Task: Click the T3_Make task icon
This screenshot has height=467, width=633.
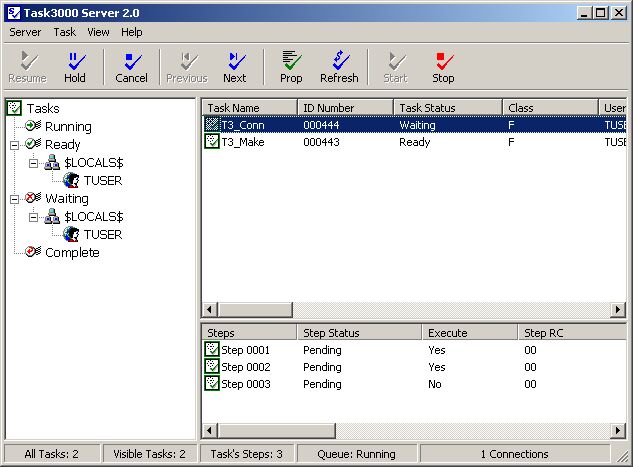Action: tap(212, 142)
